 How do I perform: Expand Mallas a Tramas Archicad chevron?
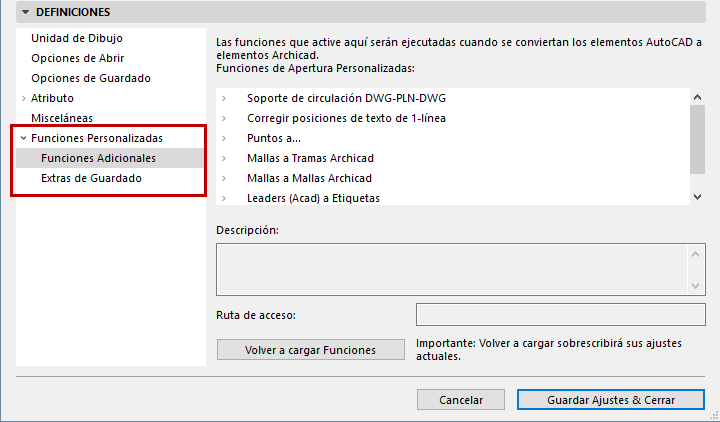[225, 158]
